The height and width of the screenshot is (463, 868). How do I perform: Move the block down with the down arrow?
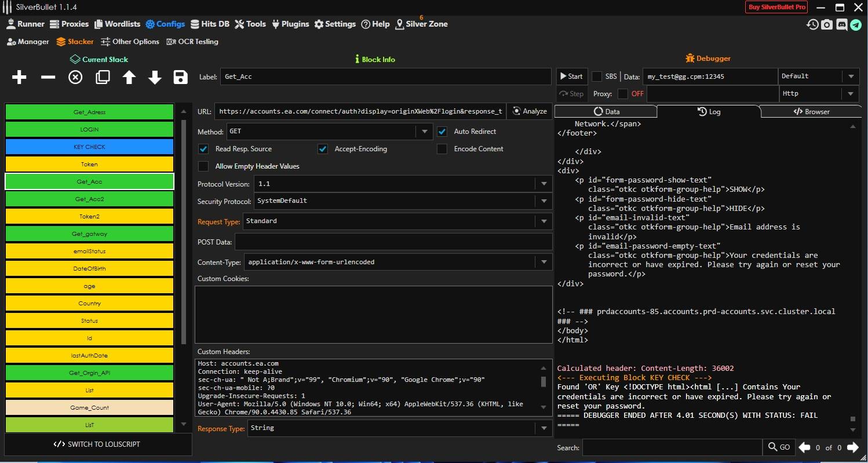click(155, 77)
